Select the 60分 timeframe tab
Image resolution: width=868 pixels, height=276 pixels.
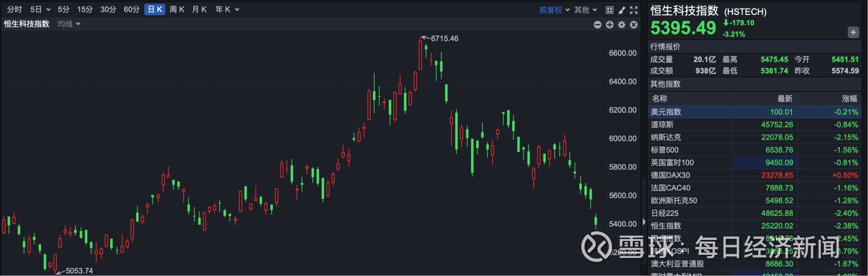pyautogui.click(x=132, y=9)
